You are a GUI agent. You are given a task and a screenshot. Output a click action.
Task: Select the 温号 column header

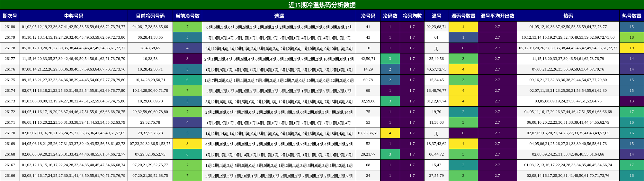(436, 16)
